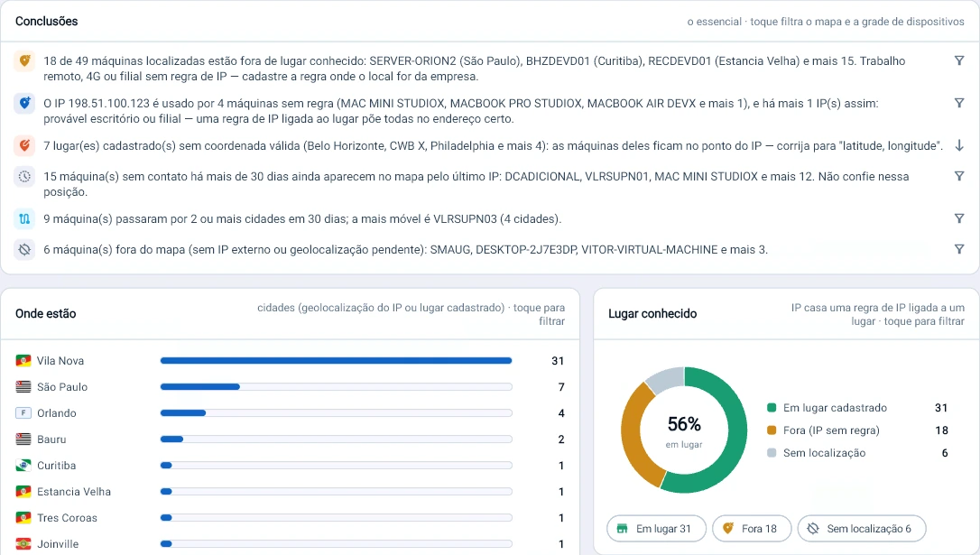The width and height of the screenshot is (980, 555).
Task: Click filter icon for IP 198.51.100.123 conclusion
Action: [x=958, y=103]
